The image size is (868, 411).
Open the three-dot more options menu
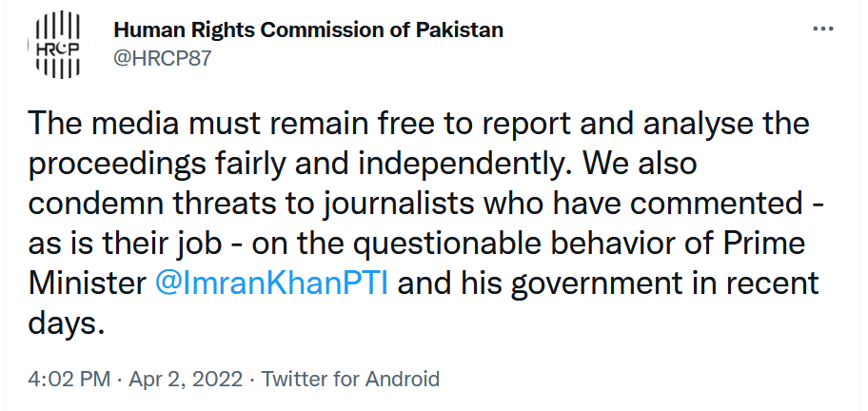(822, 29)
